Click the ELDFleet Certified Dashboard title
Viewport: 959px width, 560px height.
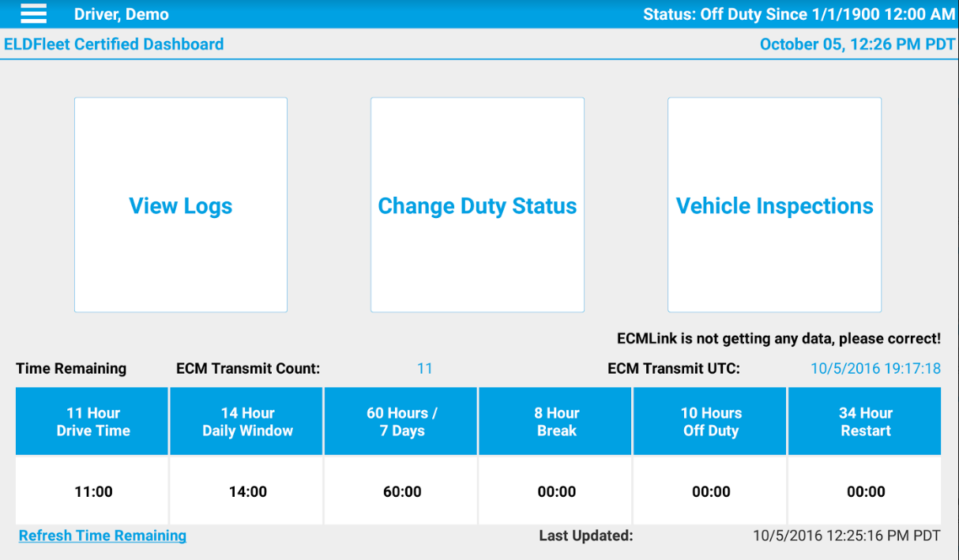tap(114, 44)
